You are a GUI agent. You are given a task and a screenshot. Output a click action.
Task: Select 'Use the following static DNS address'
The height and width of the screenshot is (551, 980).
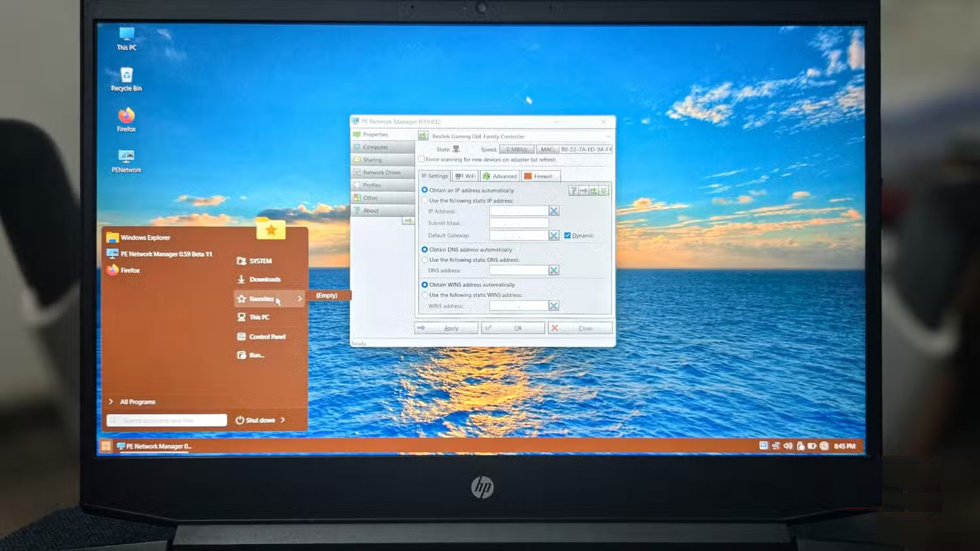click(x=425, y=260)
